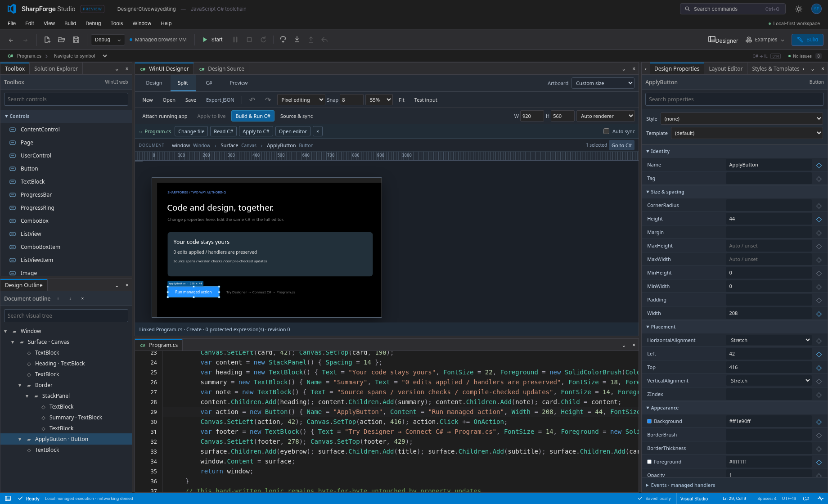Open the Tools menu

pos(117,23)
